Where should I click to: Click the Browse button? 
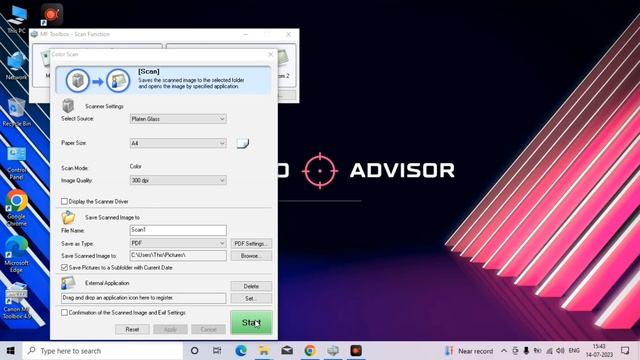(251, 256)
